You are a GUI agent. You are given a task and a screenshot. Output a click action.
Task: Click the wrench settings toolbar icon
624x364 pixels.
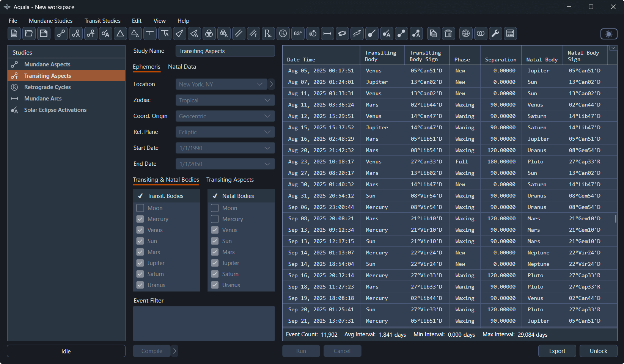pyautogui.click(x=495, y=34)
